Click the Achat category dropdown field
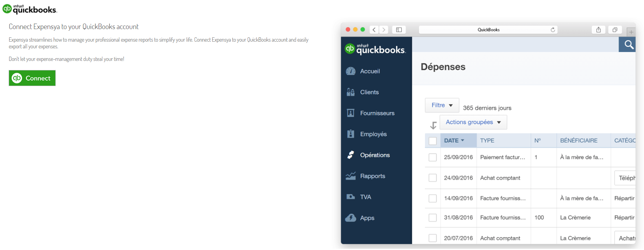This screenshot has height=250, width=644. (625, 238)
